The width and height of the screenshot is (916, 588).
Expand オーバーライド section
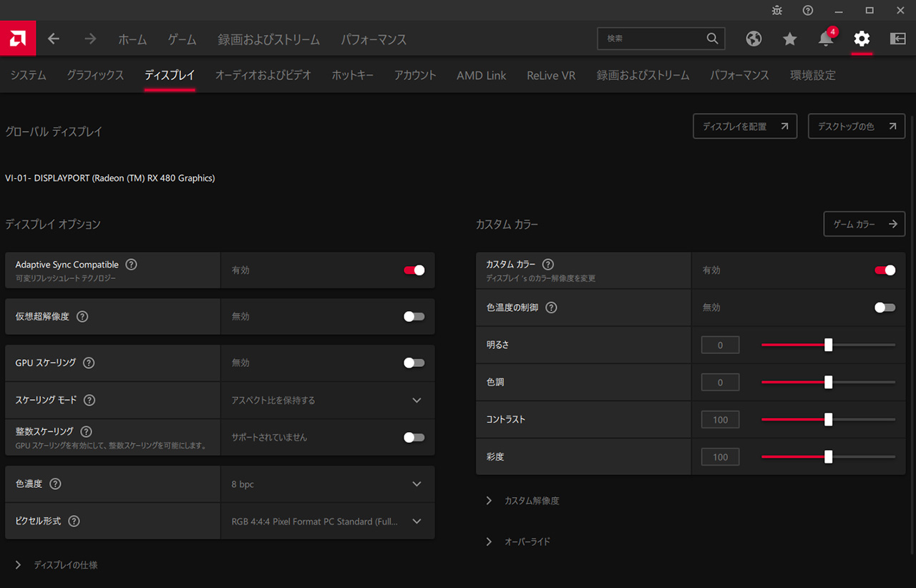point(518,542)
